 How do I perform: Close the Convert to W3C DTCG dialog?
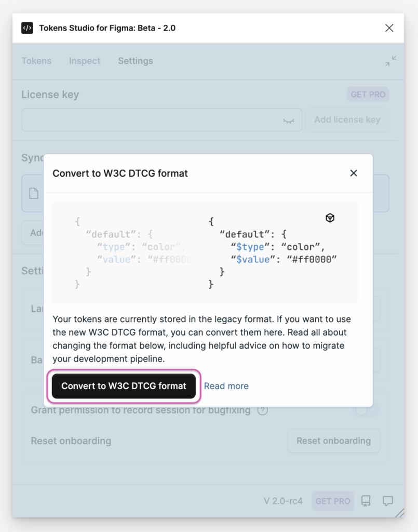[x=354, y=174]
